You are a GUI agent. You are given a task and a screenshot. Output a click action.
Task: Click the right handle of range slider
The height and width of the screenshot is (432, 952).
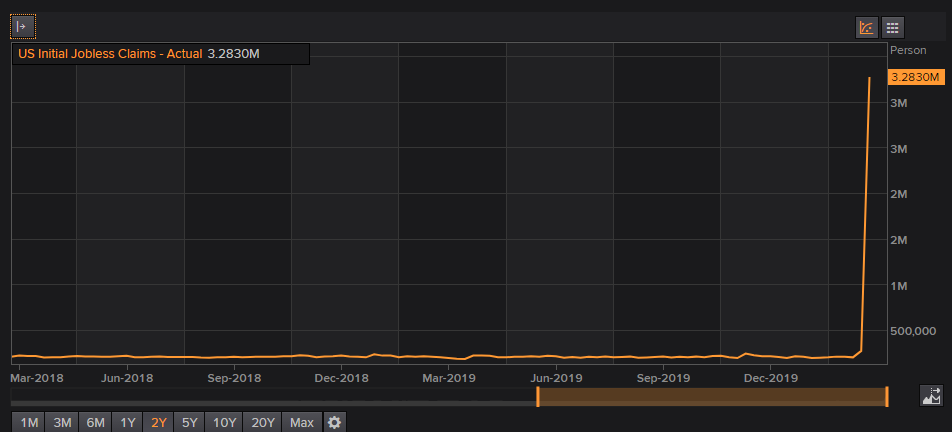click(x=887, y=397)
